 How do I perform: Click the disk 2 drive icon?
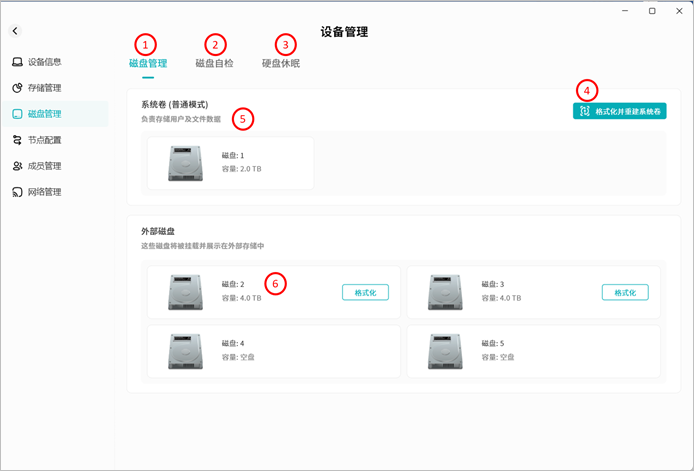185,291
